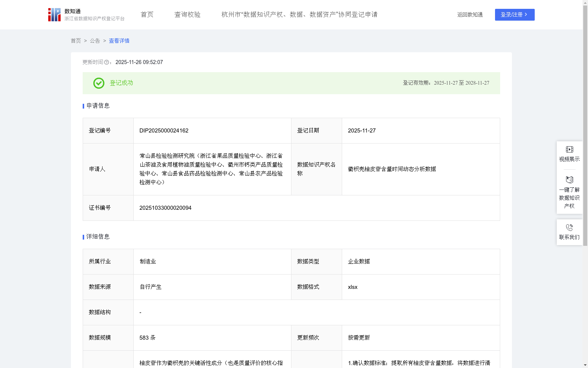The image size is (588, 368).
Task: Click the green 登记成功 checkmark icon
Action: point(98,83)
